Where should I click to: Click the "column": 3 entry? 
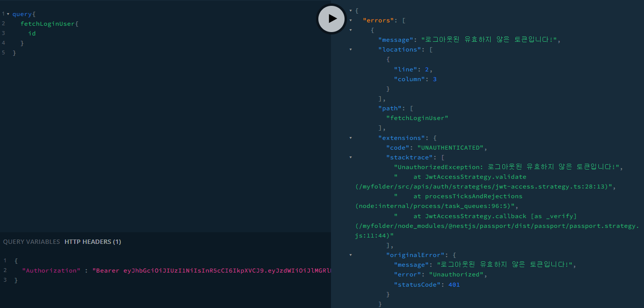[415, 79]
